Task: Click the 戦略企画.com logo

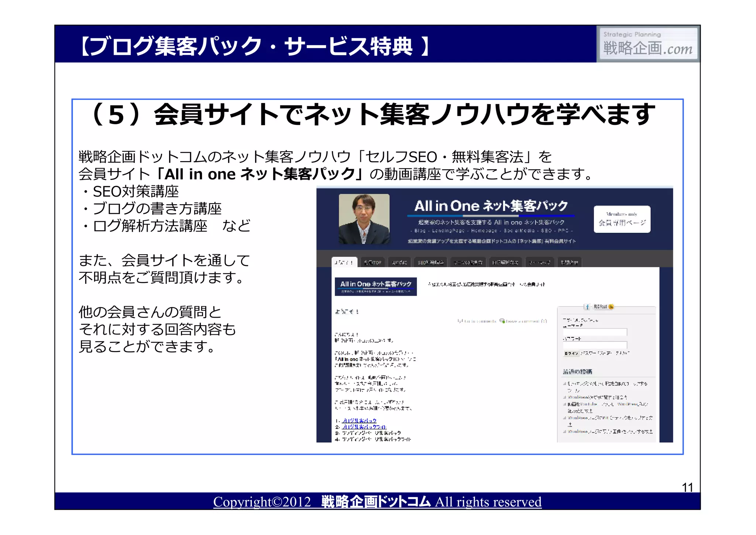Action: (648, 44)
